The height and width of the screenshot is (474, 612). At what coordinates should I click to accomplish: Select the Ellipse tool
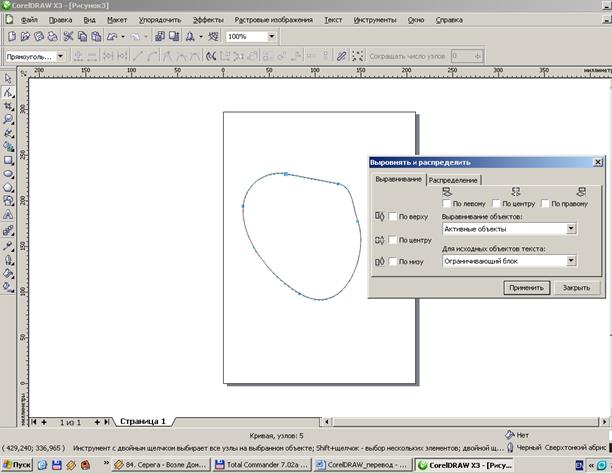[x=8, y=174]
